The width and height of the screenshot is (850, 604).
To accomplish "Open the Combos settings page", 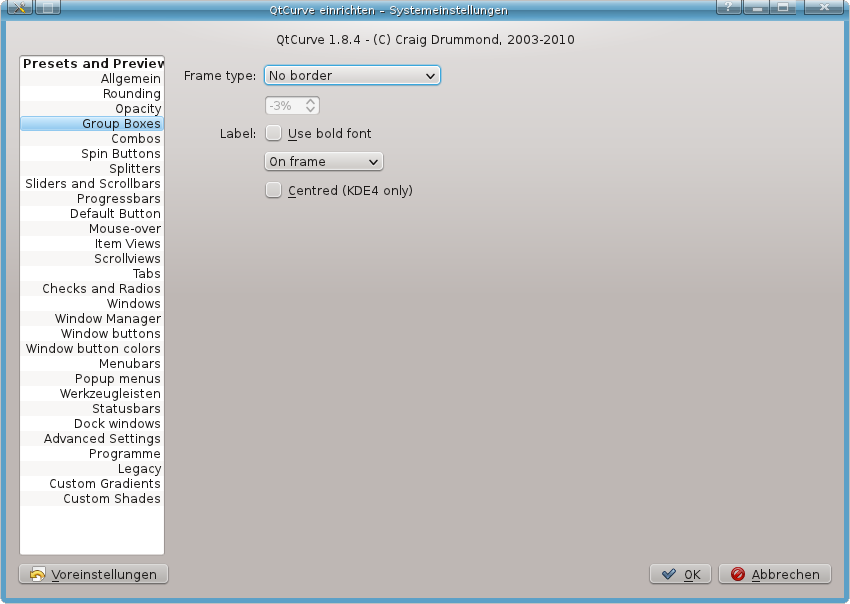I will click(92, 139).
